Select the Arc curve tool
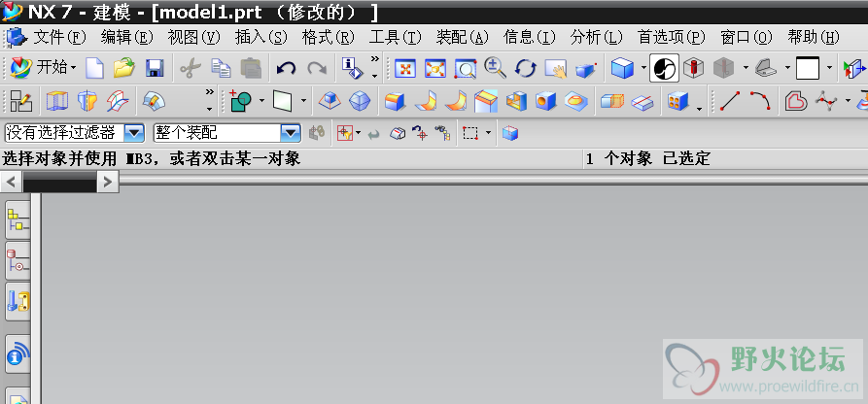 (x=761, y=101)
